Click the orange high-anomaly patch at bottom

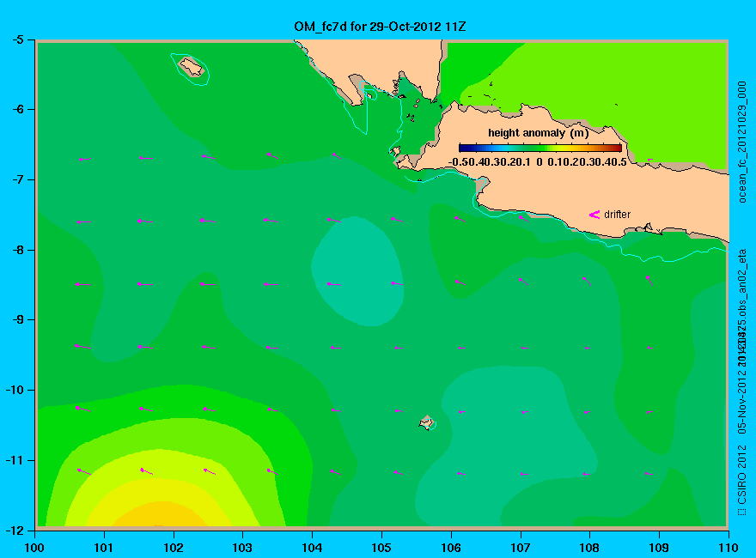pos(161,514)
